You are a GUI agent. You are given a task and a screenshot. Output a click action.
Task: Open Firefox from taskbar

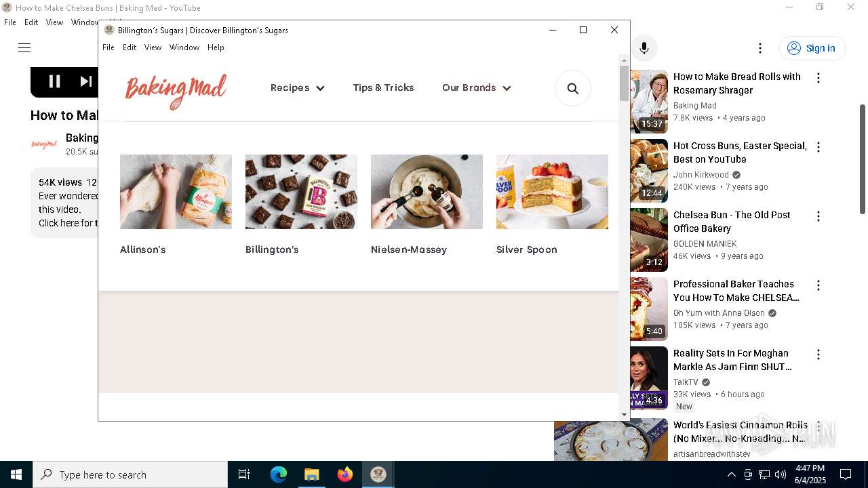pos(344,474)
